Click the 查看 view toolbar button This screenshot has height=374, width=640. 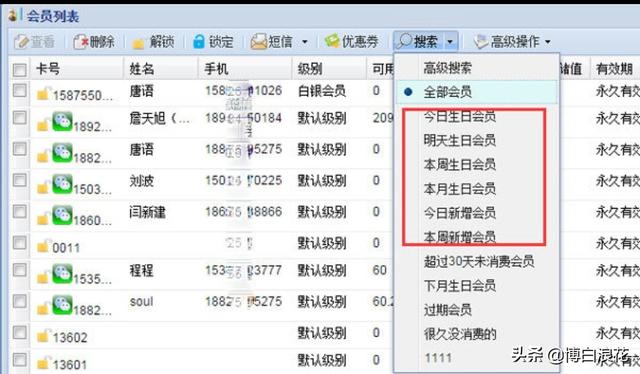35,42
